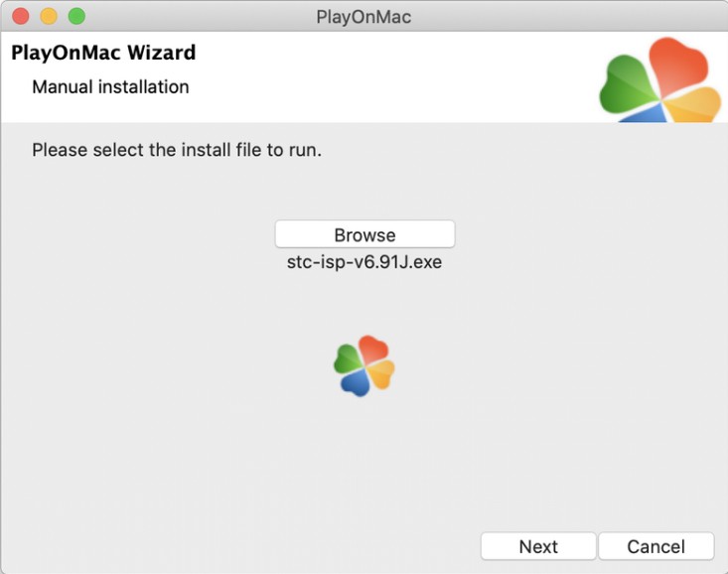
Task: Click the Browse button to choose installer
Action: click(364, 234)
